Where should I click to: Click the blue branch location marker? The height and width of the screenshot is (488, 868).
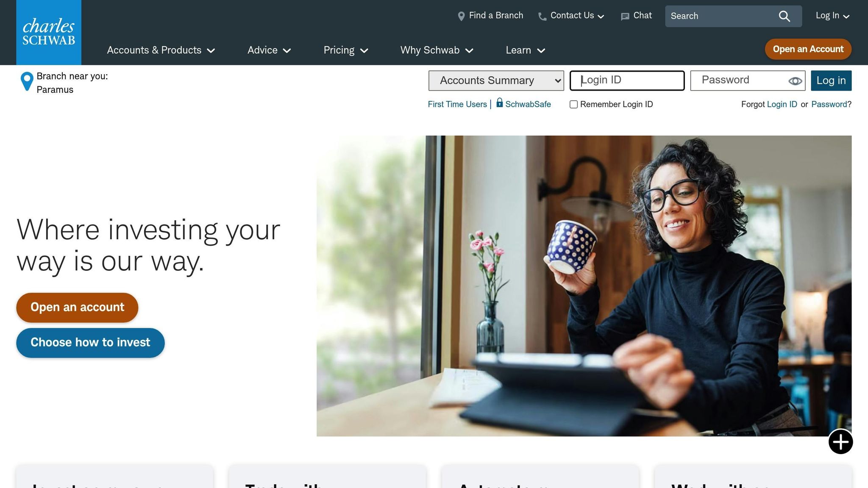point(27,81)
